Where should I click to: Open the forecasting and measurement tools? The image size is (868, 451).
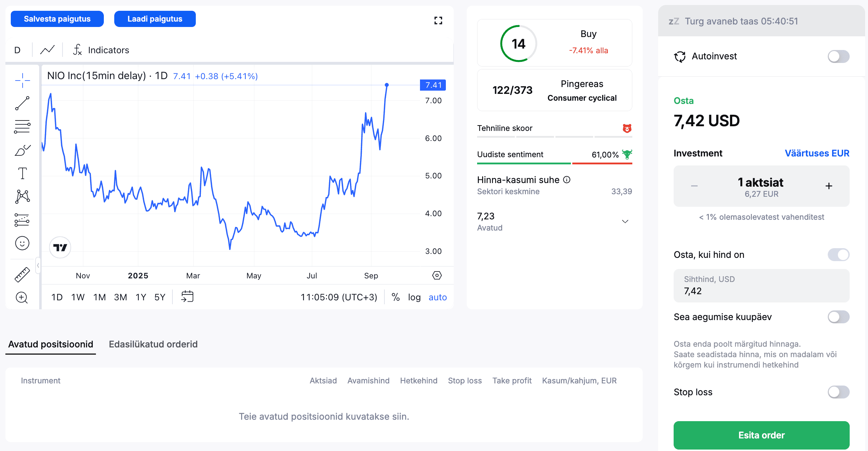[x=22, y=220]
